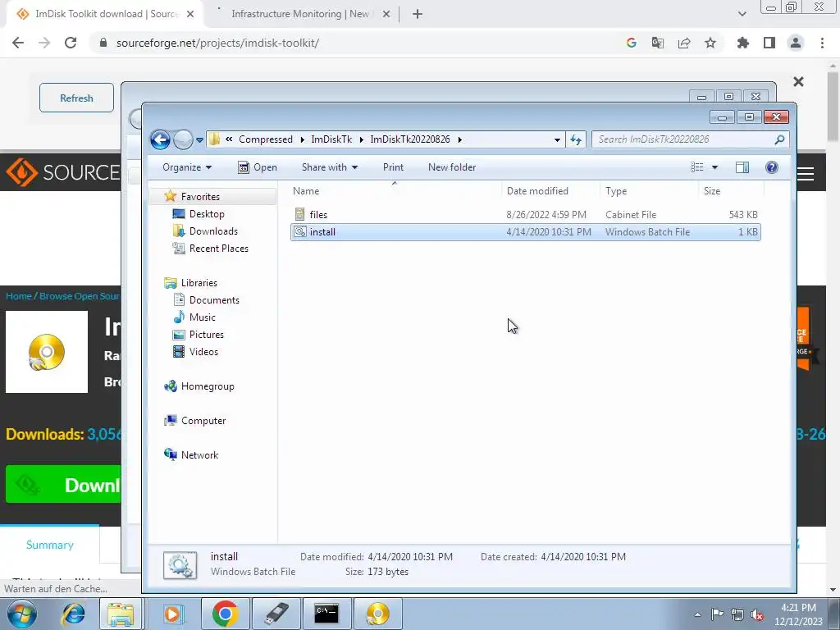
Task: Open the Command Prompt taskbar item
Action: pyautogui.click(x=326, y=614)
